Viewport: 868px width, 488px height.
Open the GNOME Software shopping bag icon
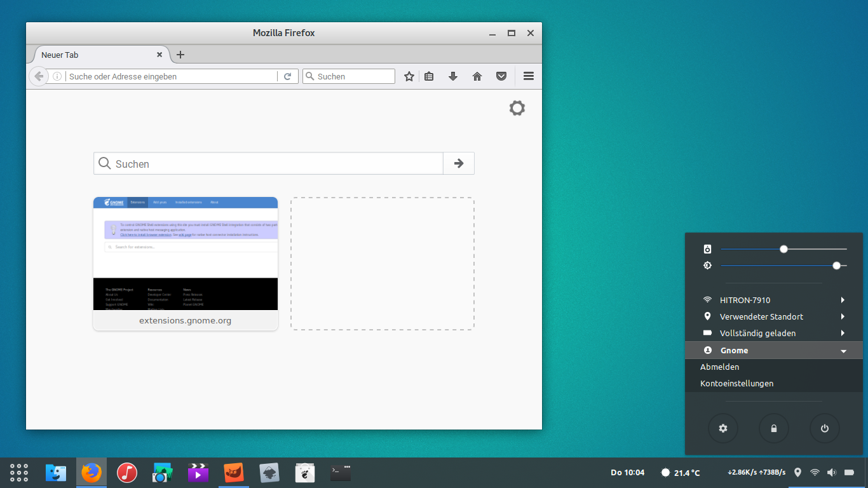305,473
